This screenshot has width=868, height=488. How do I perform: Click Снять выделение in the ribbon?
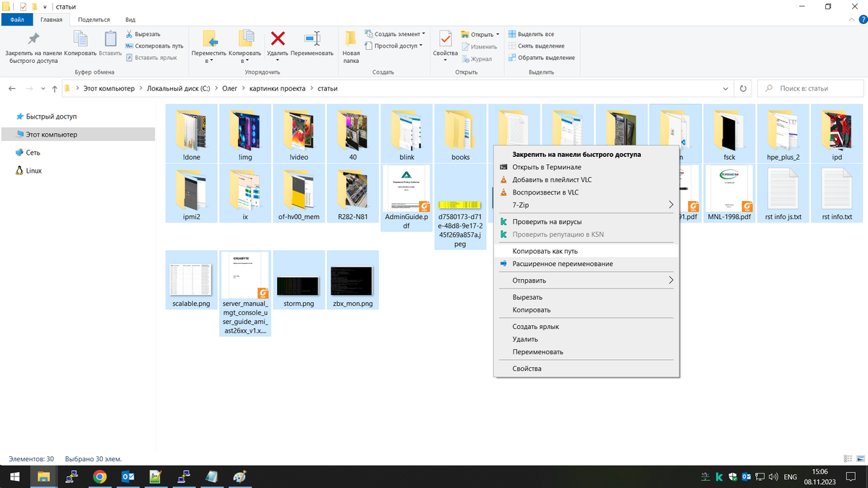click(x=536, y=46)
